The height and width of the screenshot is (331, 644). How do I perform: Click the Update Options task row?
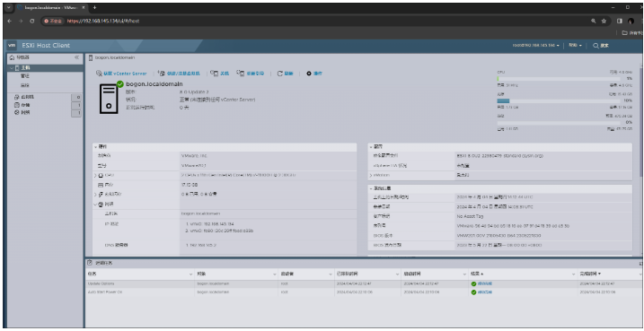click(364, 283)
